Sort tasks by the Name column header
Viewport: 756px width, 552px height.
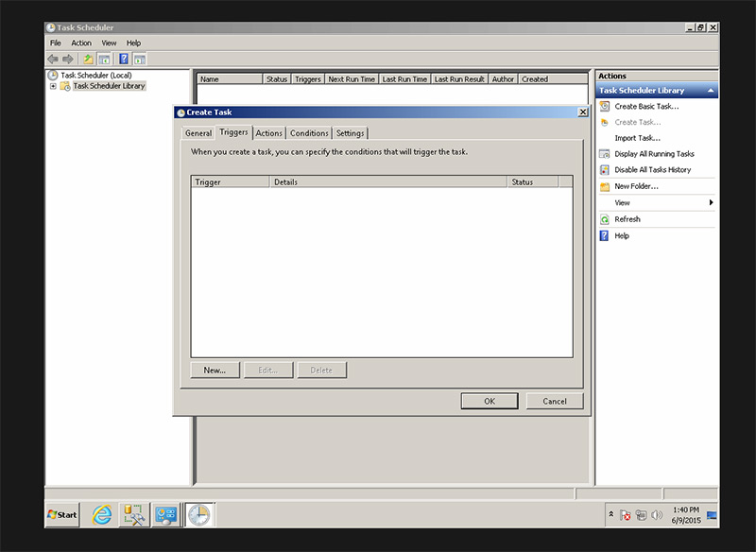tap(230, 79)
